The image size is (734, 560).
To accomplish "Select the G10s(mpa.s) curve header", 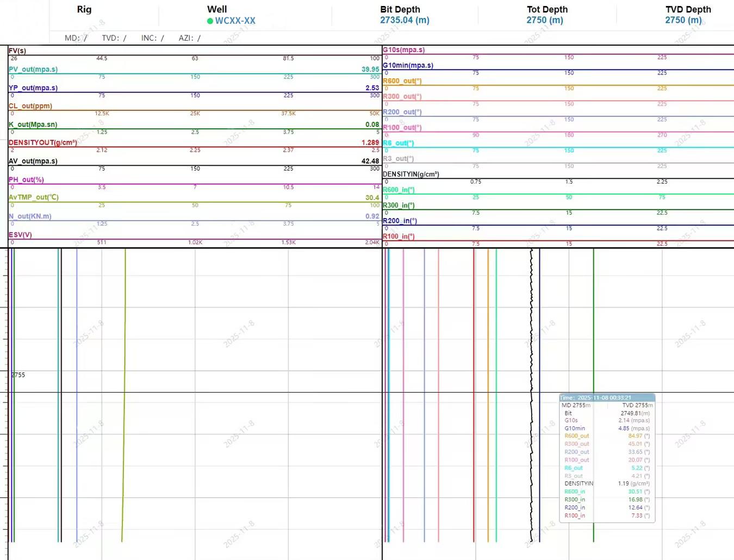I will pyautogui.click(x=403, y=49).
